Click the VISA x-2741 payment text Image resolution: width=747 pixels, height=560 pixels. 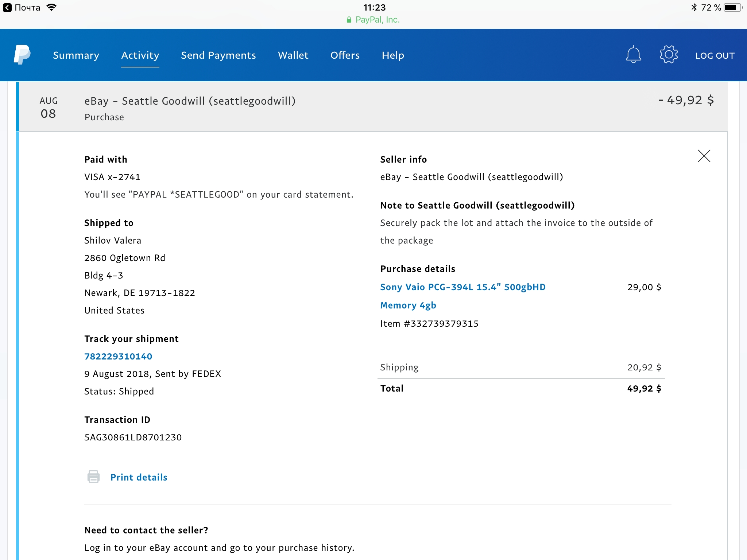(x=112, y=177)
